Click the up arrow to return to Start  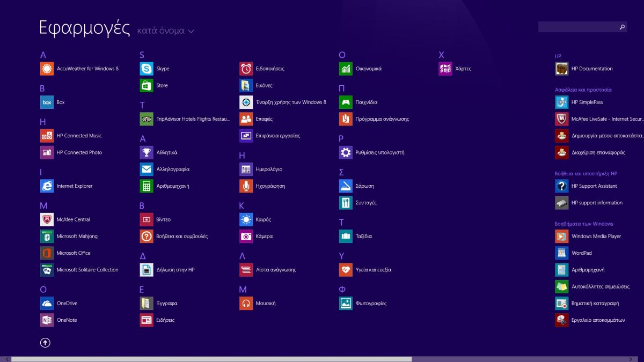coord(45,343)
